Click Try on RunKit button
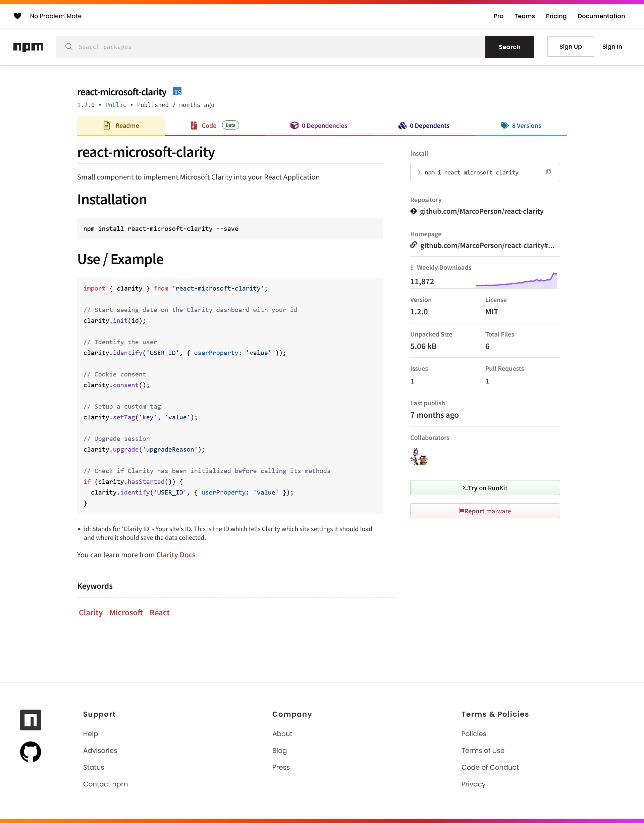This screenshot has height=823, width=644. click(x=485, y=488)
